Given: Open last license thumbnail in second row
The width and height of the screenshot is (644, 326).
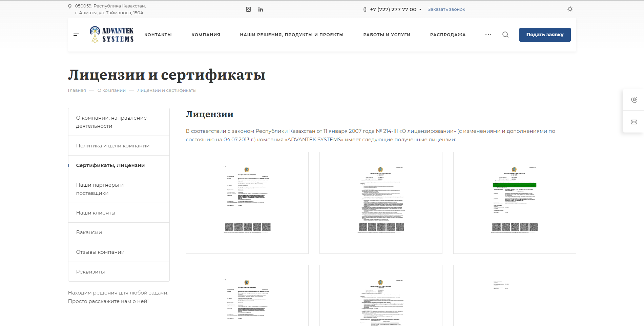Looking at the screenshot, I should [x=515, y=296].
